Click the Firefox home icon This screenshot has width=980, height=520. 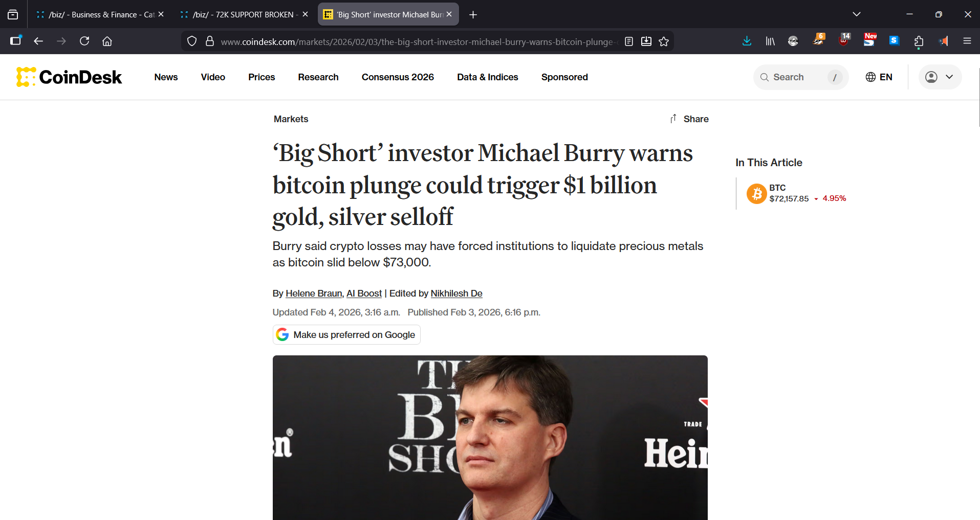(107, 41)
